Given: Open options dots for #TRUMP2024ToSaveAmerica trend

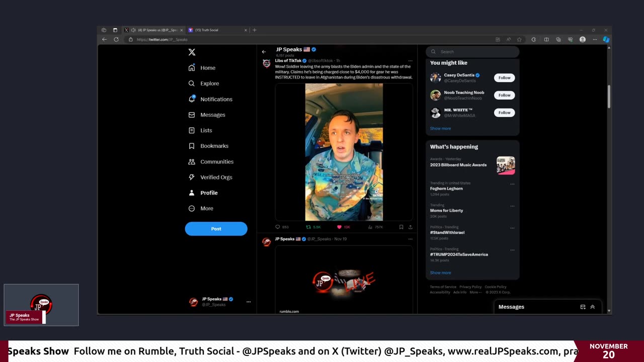Looking at the screenshot, I should point(512,250).
